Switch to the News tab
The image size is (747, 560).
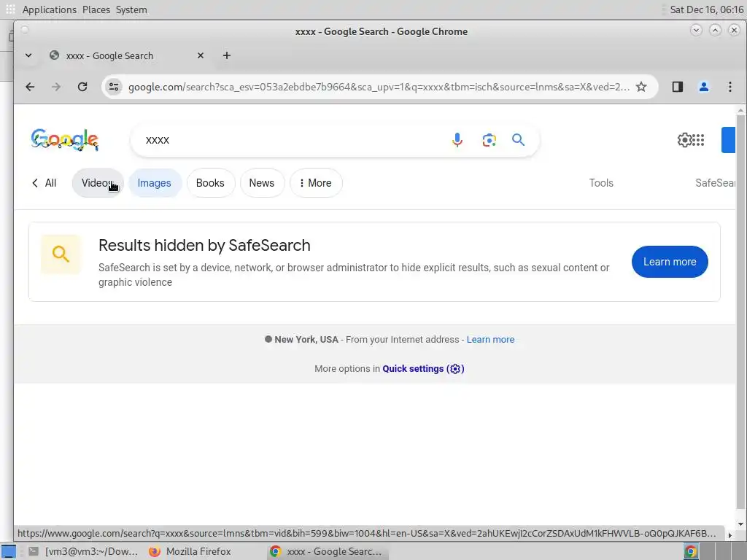point(262,183)
